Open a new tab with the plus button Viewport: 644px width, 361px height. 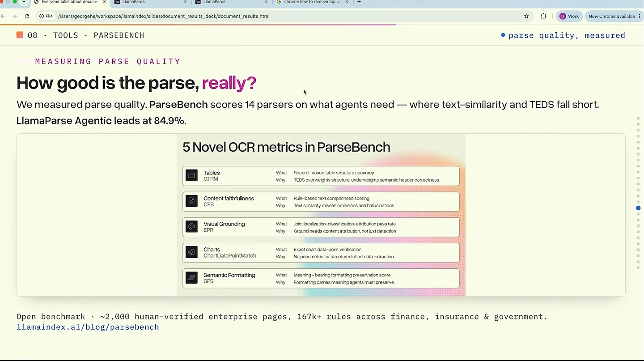click(x=359, y=2)
